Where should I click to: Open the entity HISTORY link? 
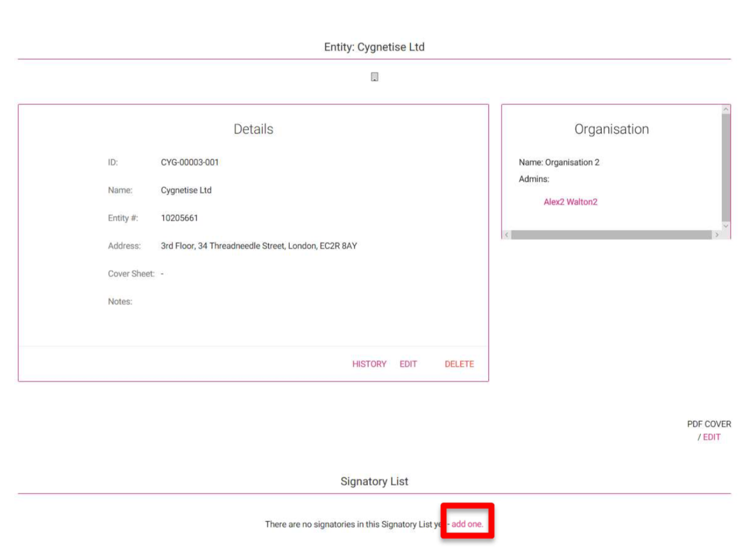[369, 364]
